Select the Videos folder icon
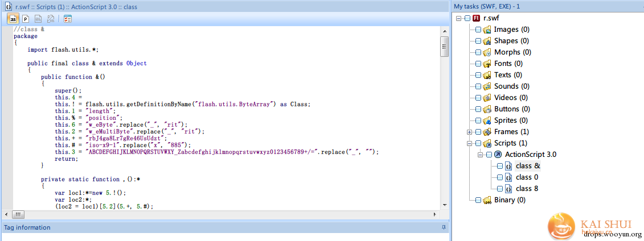This screenshot has width=644, height=241. 487,98
